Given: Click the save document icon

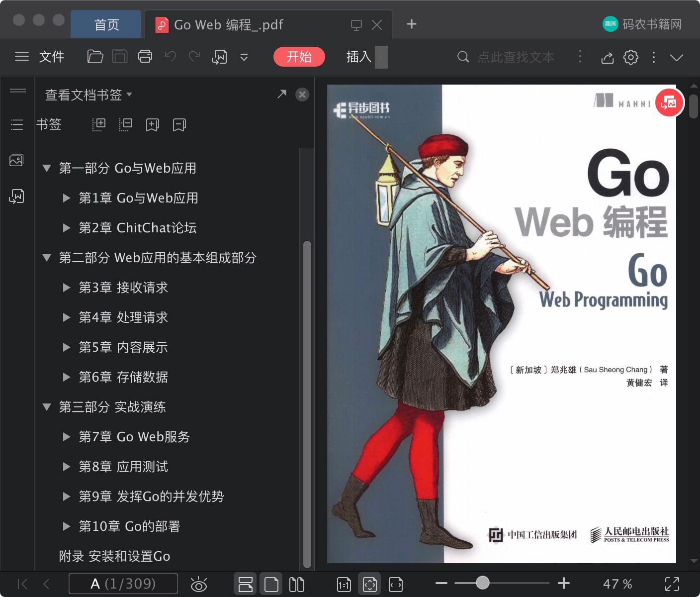Looking at the screenshot, I should 120,57.
